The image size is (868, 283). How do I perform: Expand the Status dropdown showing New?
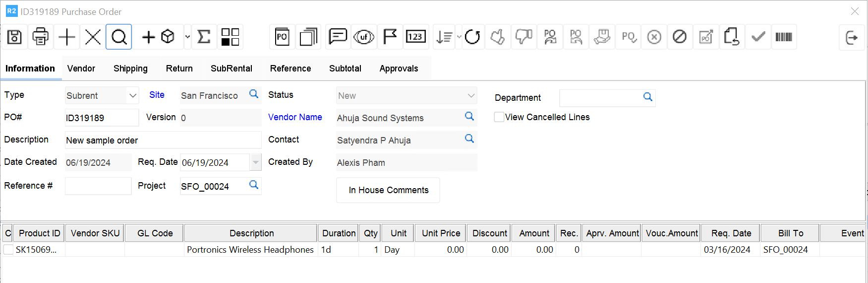tap(470, 95)
